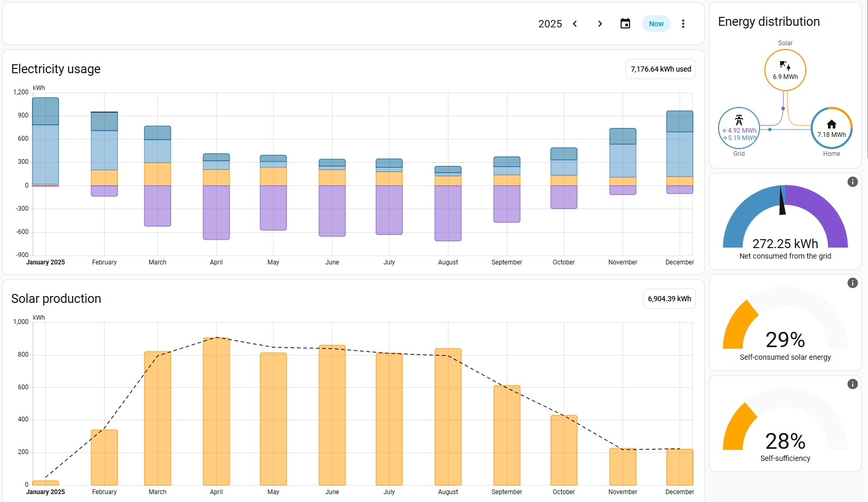This screenshot has width=868, height=502.
Task: Click the Now button
Action: point(656,24)
